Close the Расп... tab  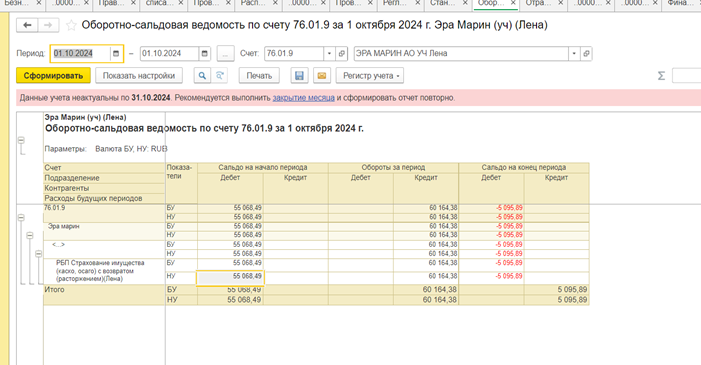(275, 3)
